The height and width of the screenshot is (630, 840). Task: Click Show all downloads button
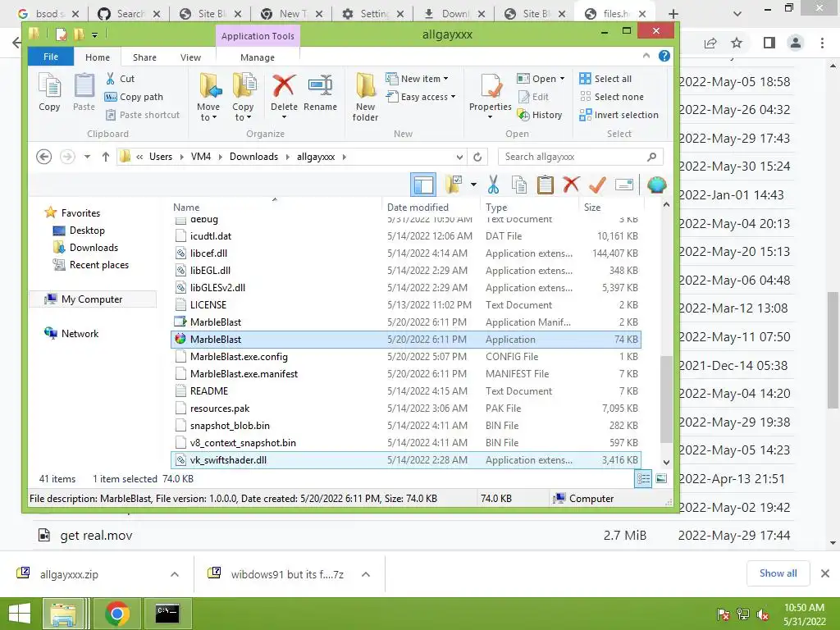(x=778, y=573)
